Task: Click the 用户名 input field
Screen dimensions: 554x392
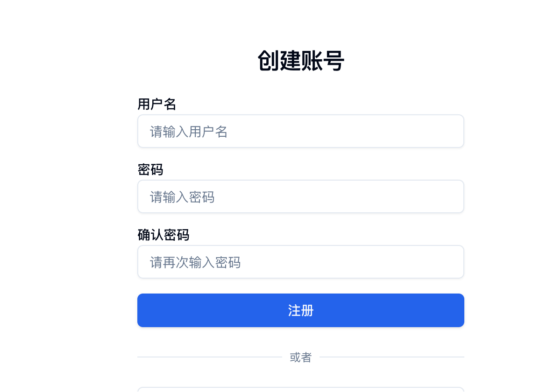Action: (301, 131)
